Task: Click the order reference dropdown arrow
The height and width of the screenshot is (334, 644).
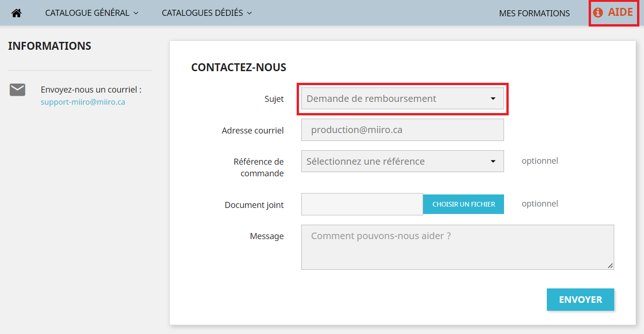Action: pyautogui.click(x=493, y=161)
